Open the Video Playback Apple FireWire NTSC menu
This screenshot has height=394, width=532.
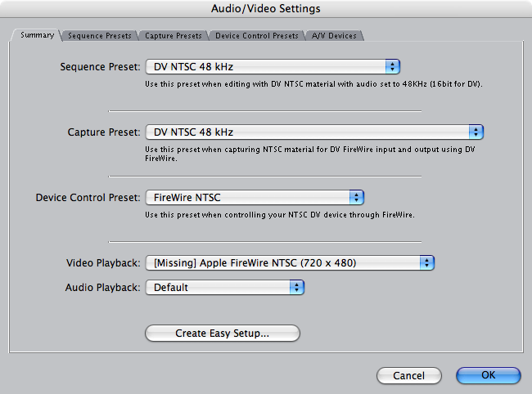[290, 263]
